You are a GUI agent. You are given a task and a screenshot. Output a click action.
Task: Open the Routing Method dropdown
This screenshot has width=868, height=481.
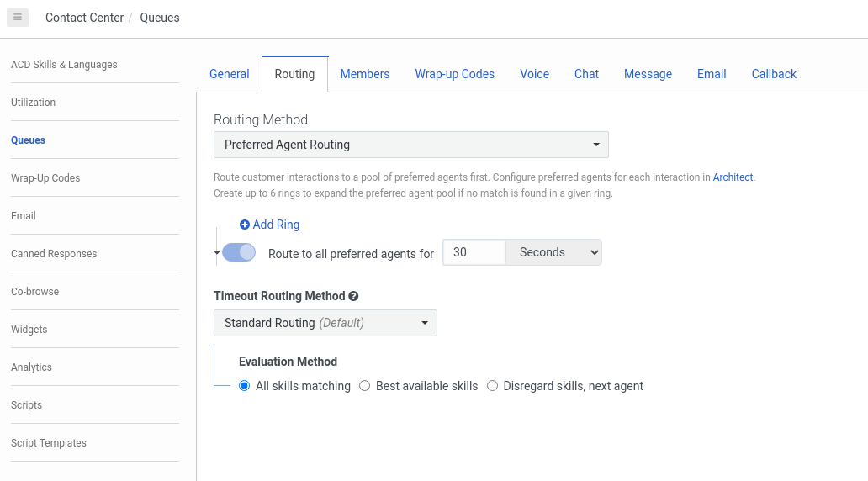[x=410, y=145]
